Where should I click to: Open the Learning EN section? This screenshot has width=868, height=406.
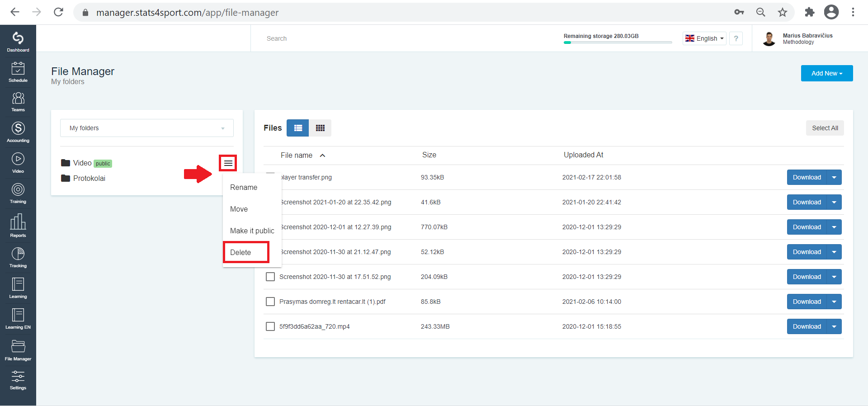click(18, 319)
